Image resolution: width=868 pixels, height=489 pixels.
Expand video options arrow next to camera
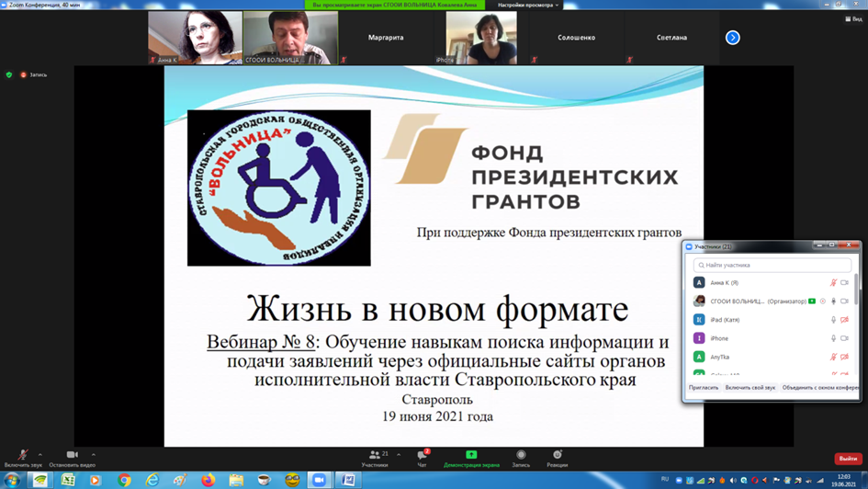[93, 455]
